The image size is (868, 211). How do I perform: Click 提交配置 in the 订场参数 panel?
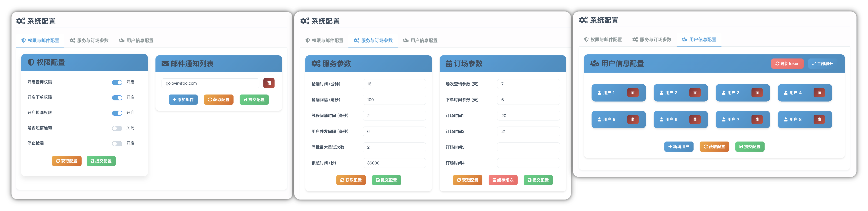pos(538,180)
